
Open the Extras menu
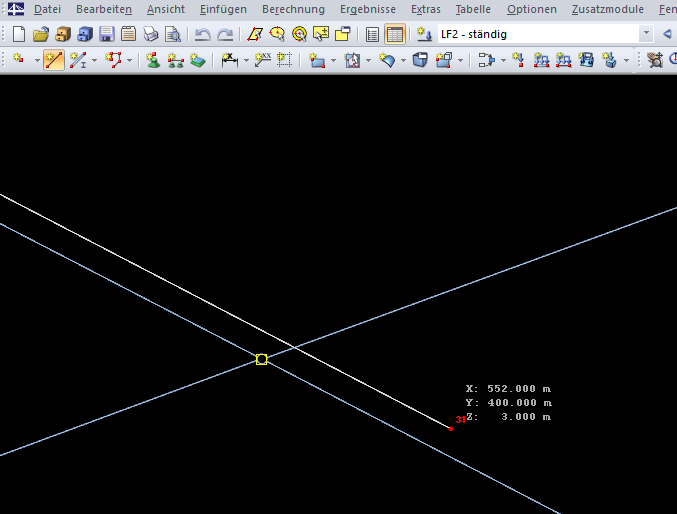pyautogui.click(x=426, y=9)
